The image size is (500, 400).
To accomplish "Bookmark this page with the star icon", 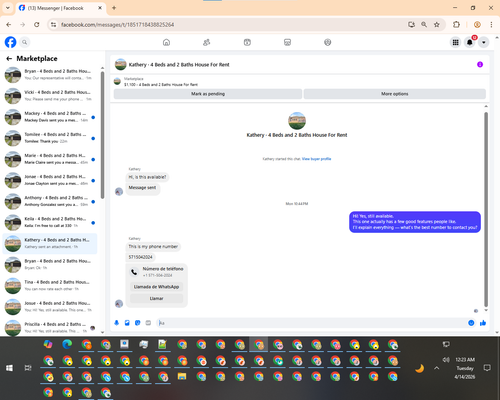I will 437,25.
